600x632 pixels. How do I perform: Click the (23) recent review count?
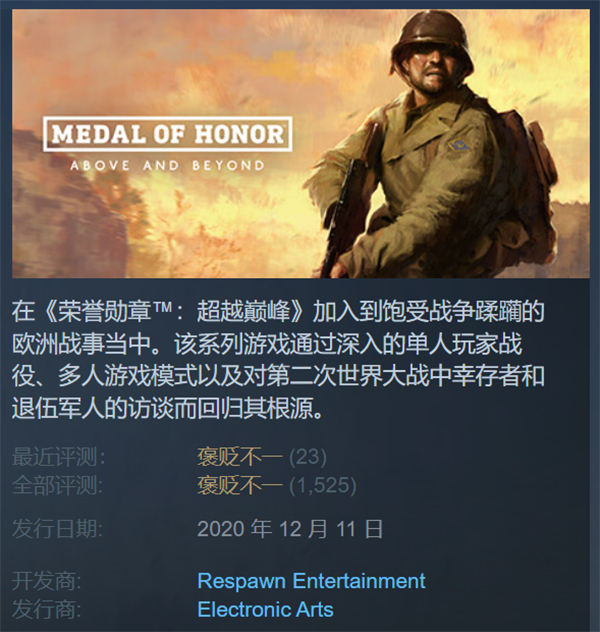308,457
